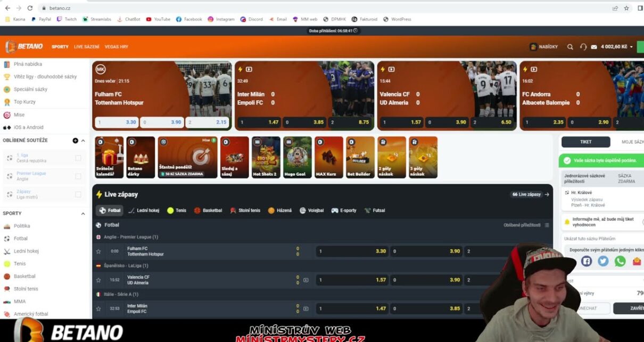Select Americký fotbal in the sidebar
Screen dimensions: 644x342
[x=31, y=314]
